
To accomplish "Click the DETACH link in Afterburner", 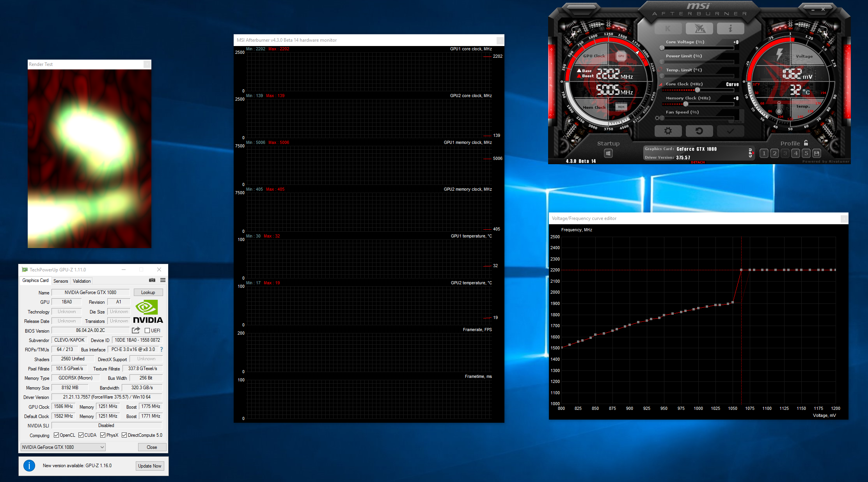I will coord(698,162).
